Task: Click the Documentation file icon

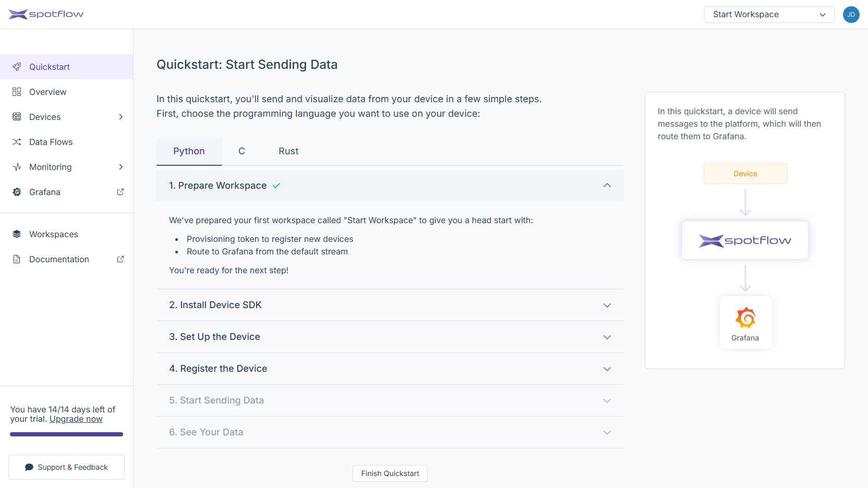Action: click(x=17, y=259)
